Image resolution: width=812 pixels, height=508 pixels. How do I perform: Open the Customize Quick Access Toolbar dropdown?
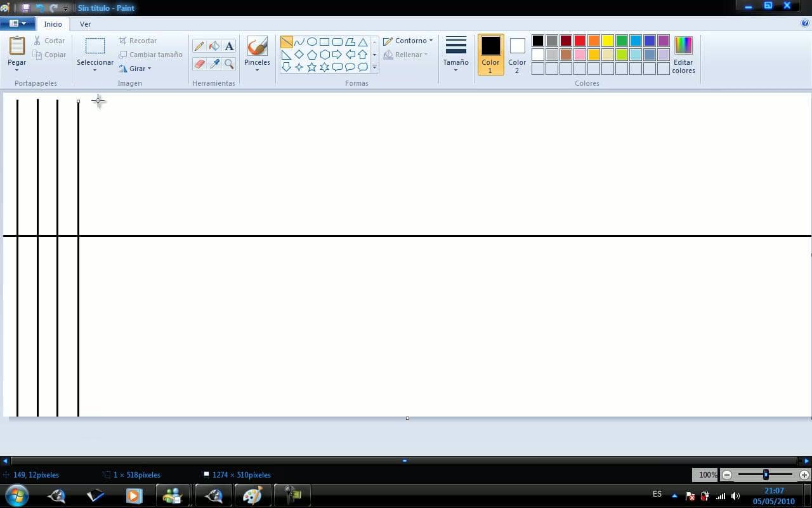coord(65,9)
